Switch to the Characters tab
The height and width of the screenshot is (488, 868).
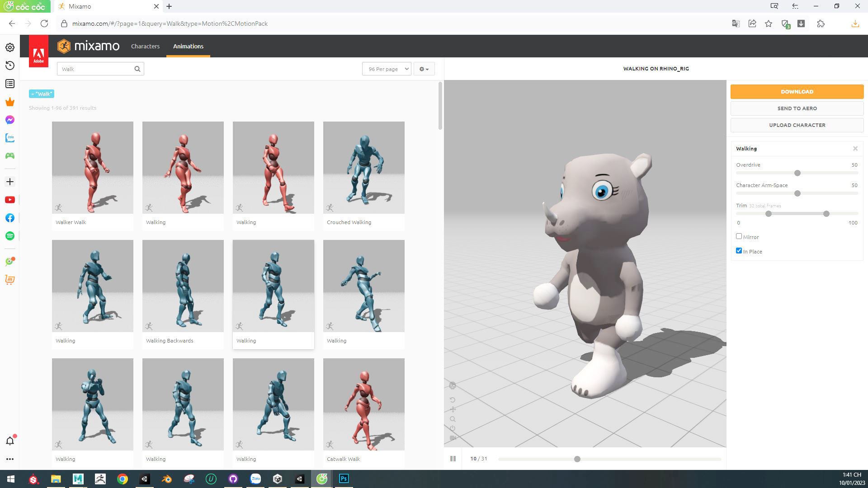coord(145,46)
